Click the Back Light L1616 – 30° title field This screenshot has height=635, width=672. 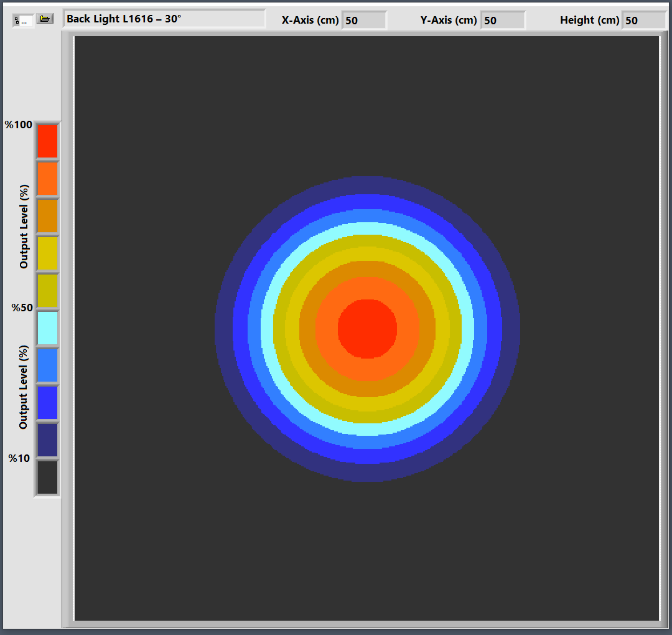(x=164, y=19)
